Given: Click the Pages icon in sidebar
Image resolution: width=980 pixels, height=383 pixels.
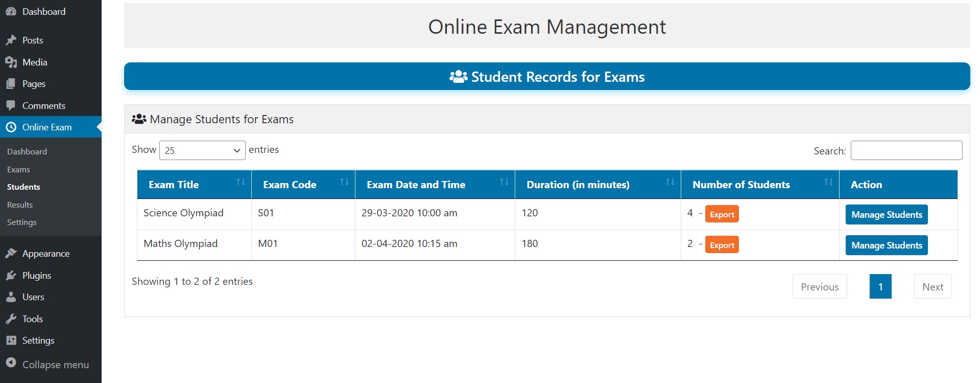Looking at the screenshot, I should 11,84.
